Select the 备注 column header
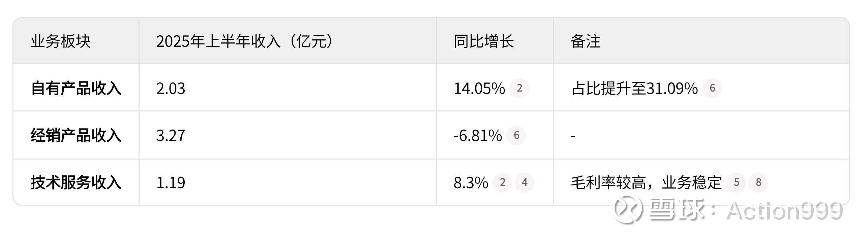The width and height of the screenshot is (868, 237). click(586, 41)
